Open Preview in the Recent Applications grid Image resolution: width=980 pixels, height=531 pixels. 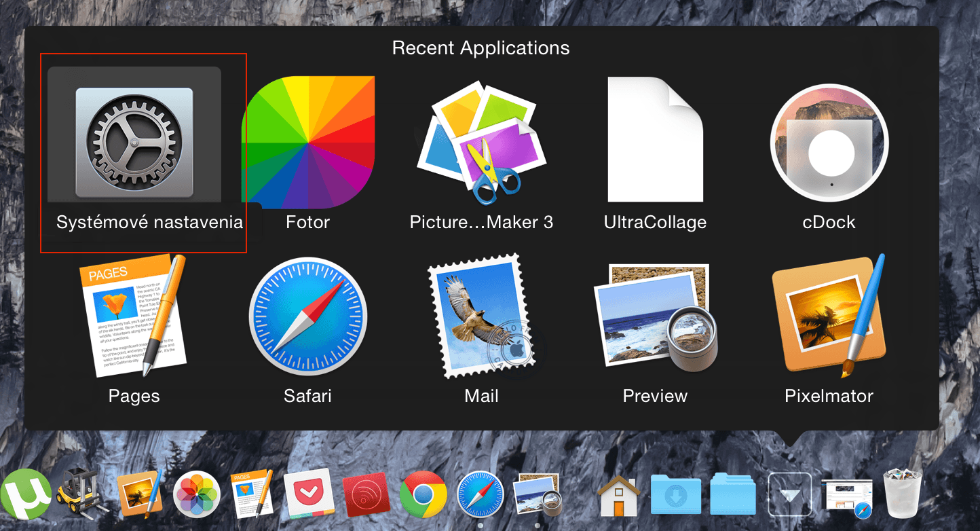[x=655, y=318]
